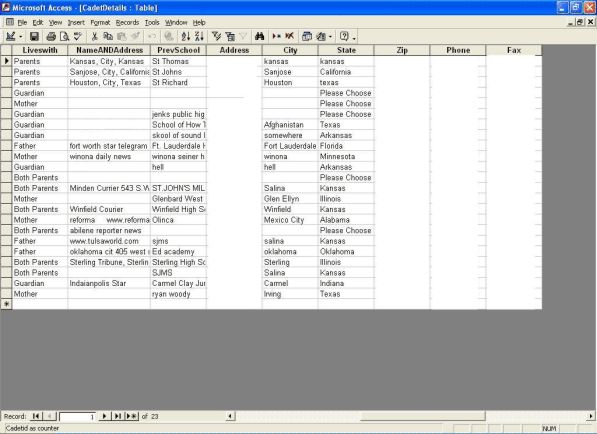Select the Fax column header
The image size is (597, 434).
(x=514, y=50)
